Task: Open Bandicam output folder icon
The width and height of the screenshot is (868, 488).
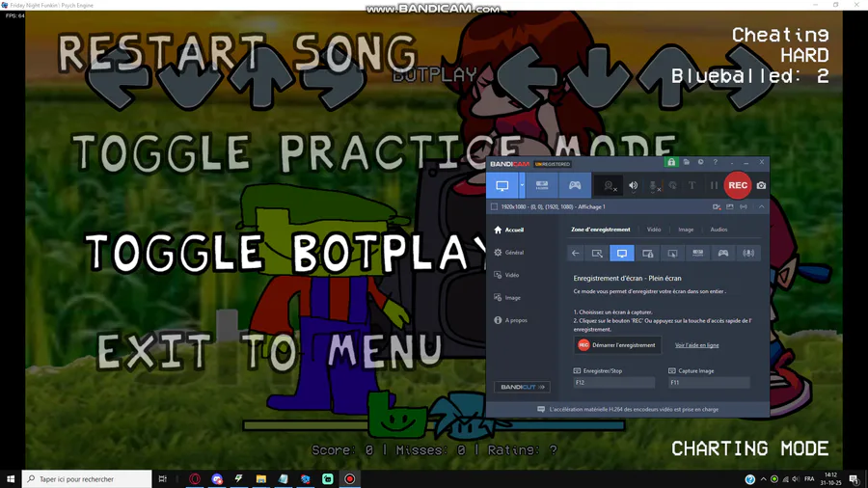Action: 687,162
